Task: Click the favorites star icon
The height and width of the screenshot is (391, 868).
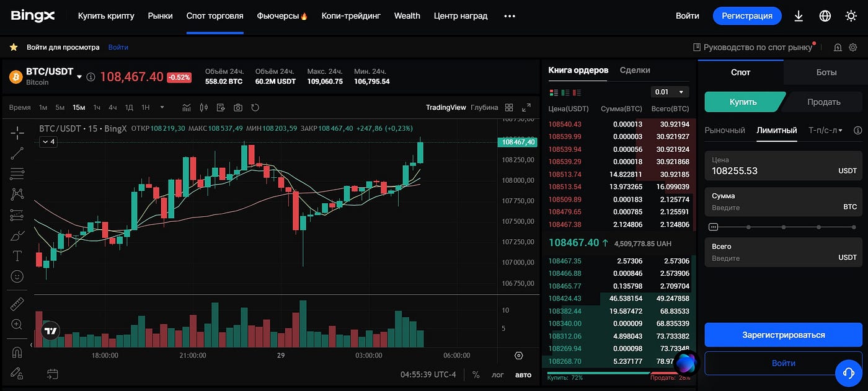Action: [14, 47]
